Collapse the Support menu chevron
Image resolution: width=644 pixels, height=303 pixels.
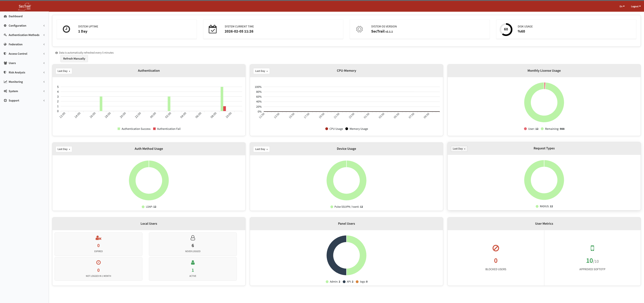[x=44, y=100]
